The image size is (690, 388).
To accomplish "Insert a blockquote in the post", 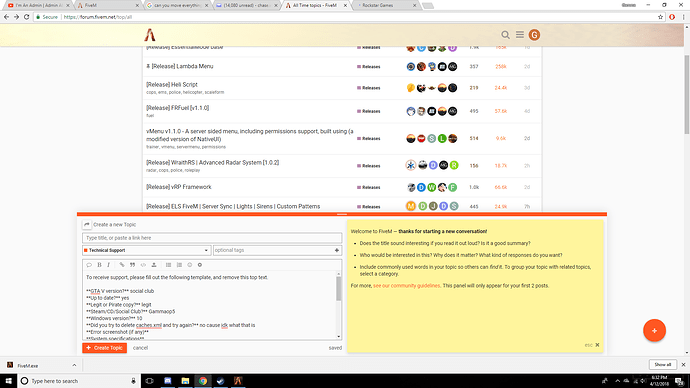I will (132, 265).
